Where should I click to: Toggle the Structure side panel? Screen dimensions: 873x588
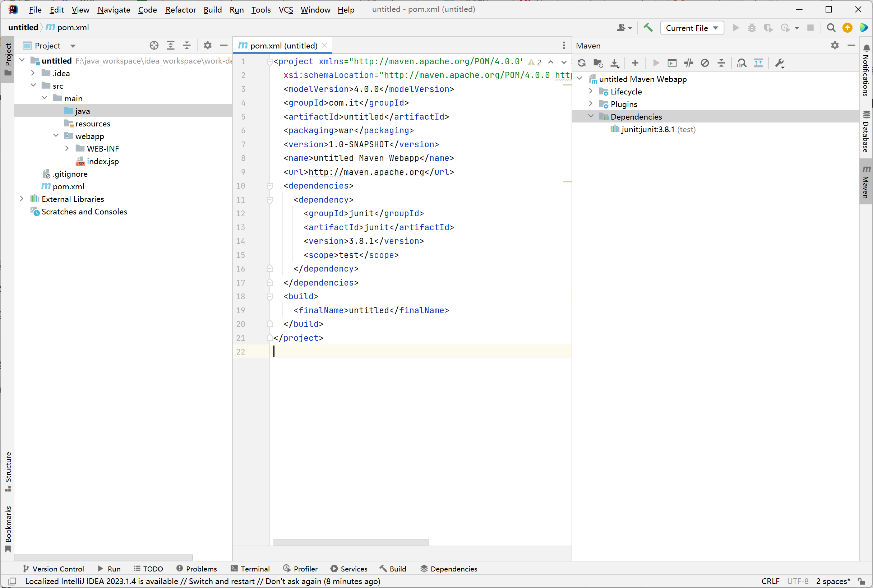tap(8, 471)
